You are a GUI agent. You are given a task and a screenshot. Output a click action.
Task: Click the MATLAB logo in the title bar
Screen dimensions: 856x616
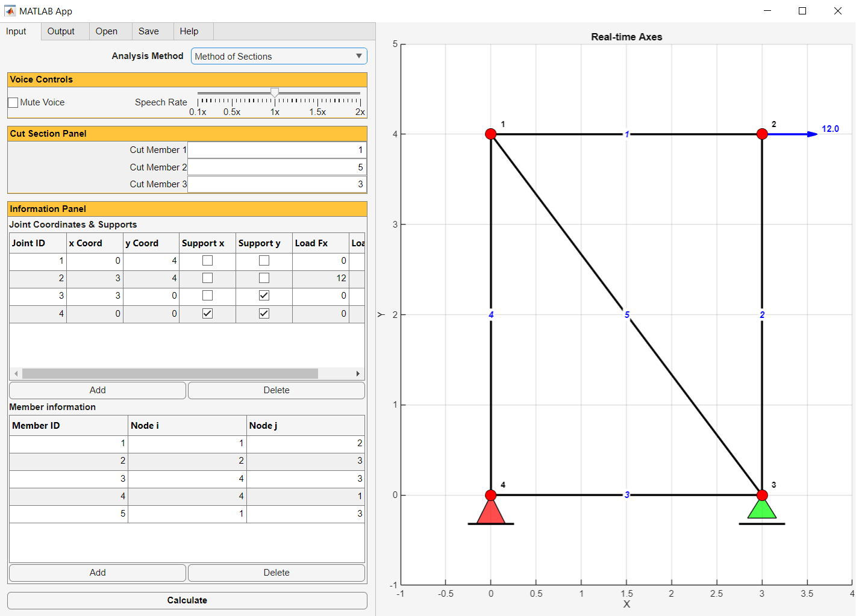coord(10,11)
